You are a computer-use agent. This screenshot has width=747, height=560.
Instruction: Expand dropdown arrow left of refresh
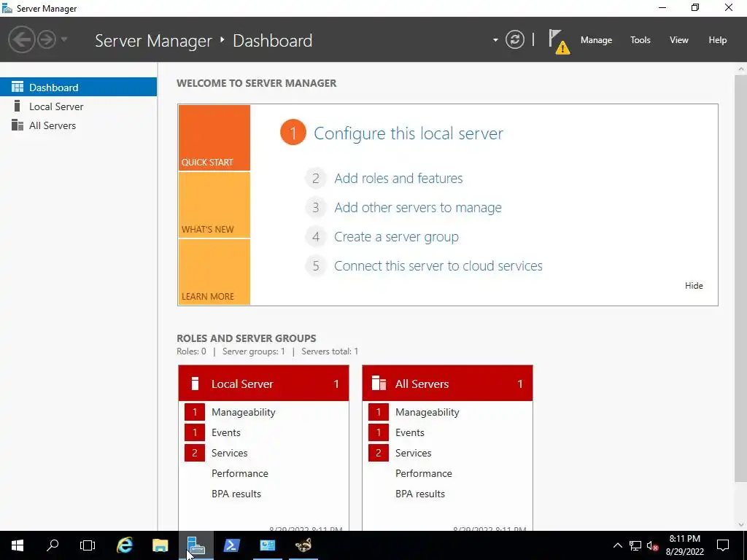click(x=495, y=40)
